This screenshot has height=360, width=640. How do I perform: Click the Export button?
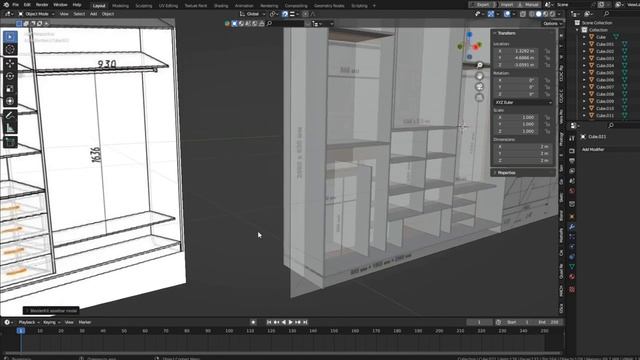481,4
